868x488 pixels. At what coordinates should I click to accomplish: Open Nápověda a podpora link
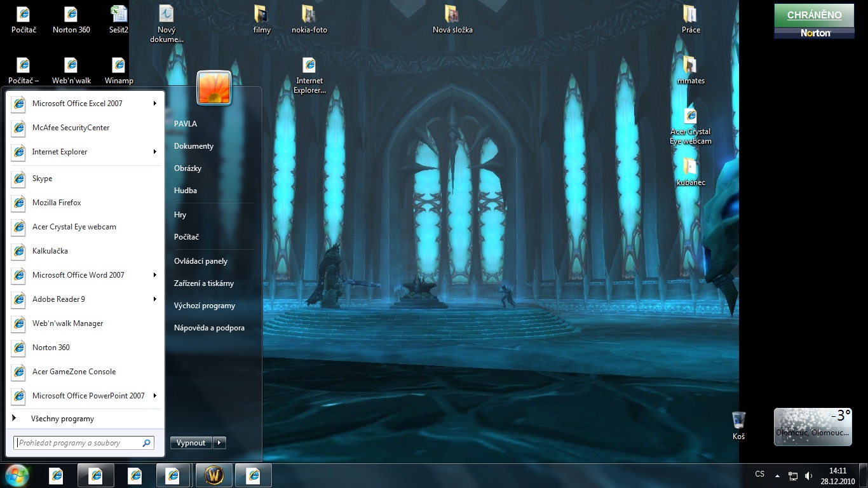tap(209, 328)
